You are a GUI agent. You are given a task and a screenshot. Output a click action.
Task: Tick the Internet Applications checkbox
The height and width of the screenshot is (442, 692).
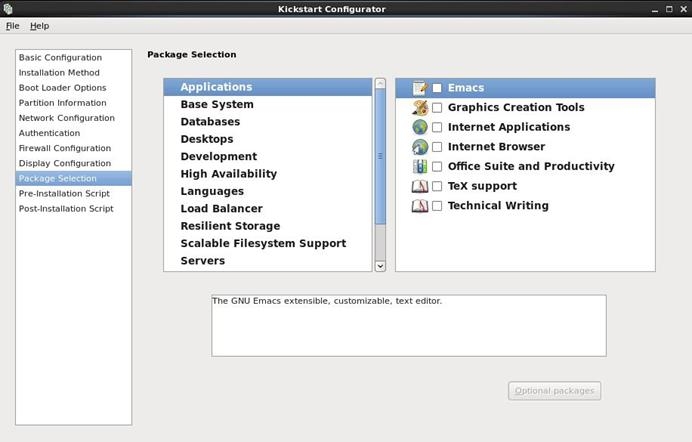[x=437, y=127]
